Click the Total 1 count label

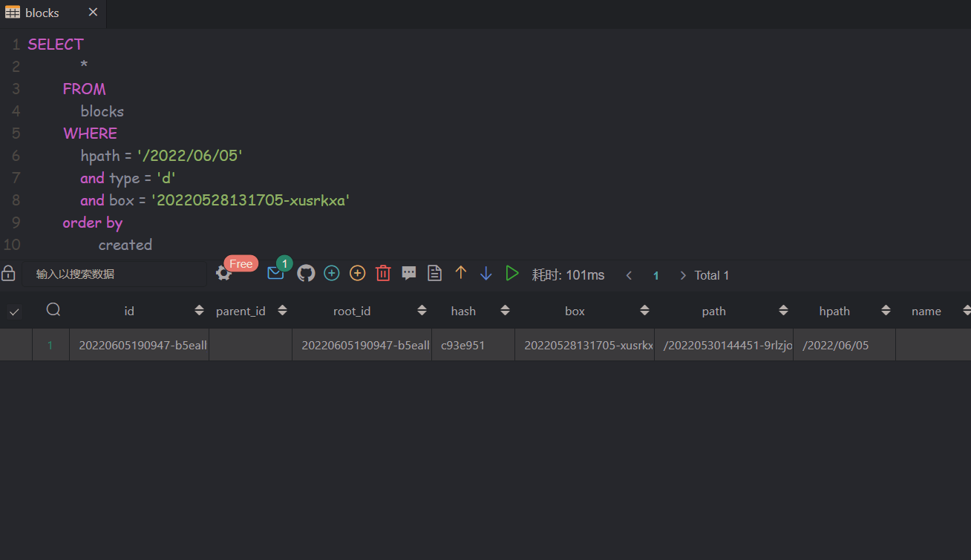click(x=712, y=275)
